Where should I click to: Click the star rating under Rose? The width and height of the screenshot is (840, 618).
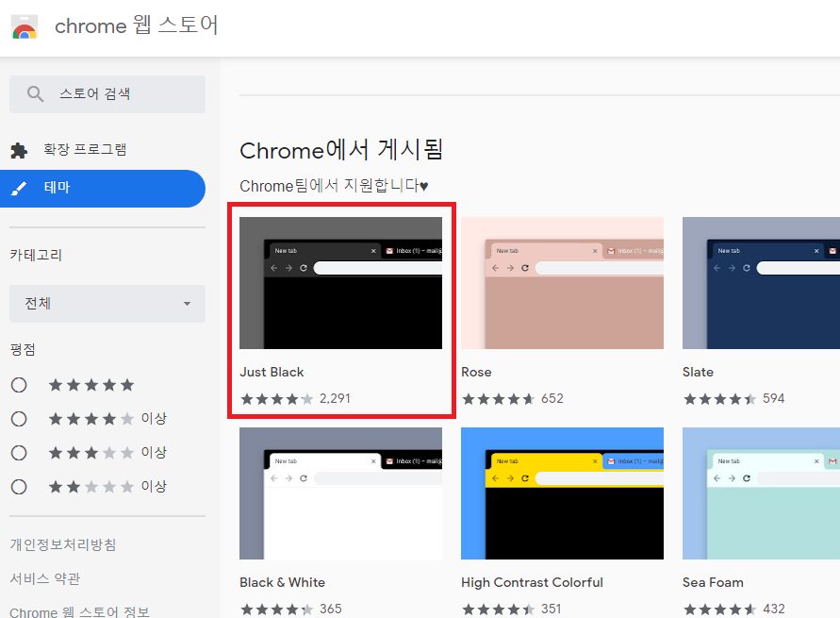tap(498, 399)
